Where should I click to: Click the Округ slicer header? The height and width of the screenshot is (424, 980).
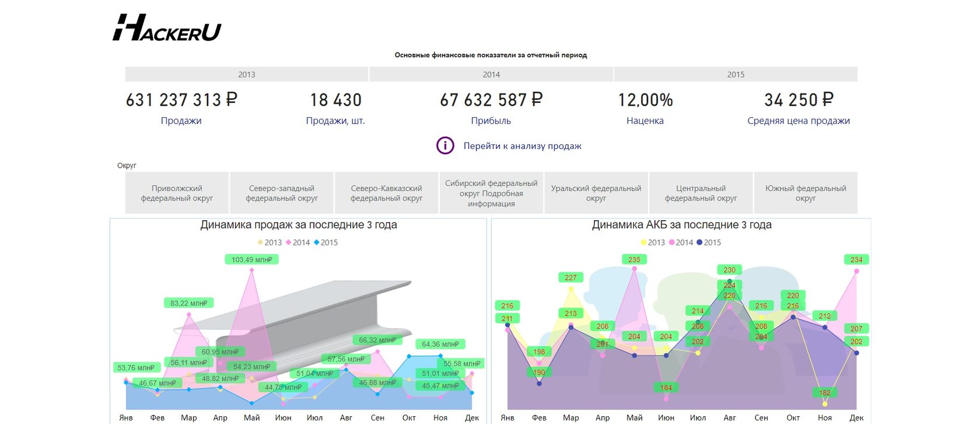127,165
